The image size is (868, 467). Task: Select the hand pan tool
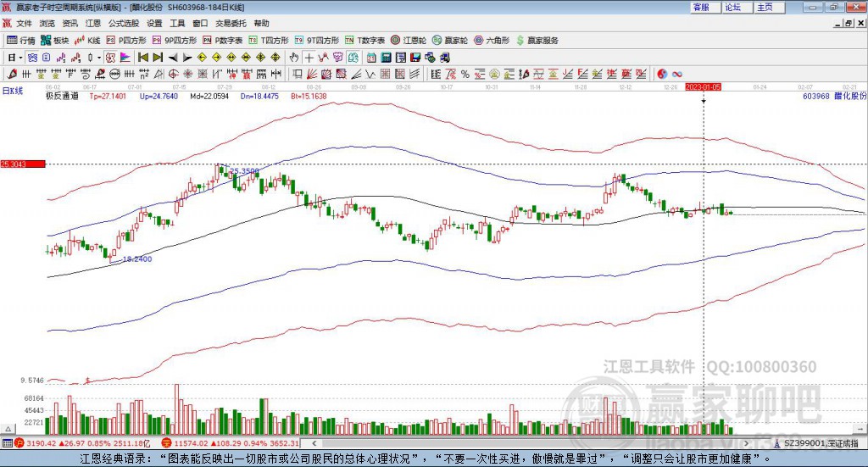tap(293, 58)
